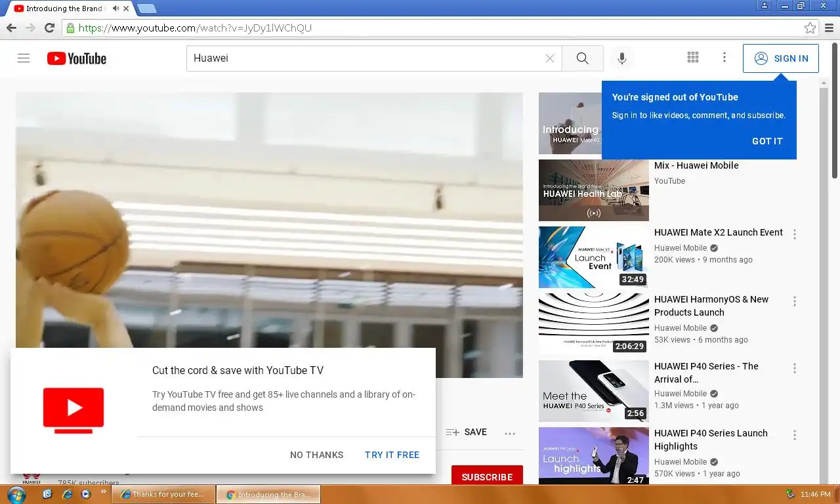This screenshot has width=840, height=504.
Task: Open the Chrome main menu
Action: click(829, 28)
